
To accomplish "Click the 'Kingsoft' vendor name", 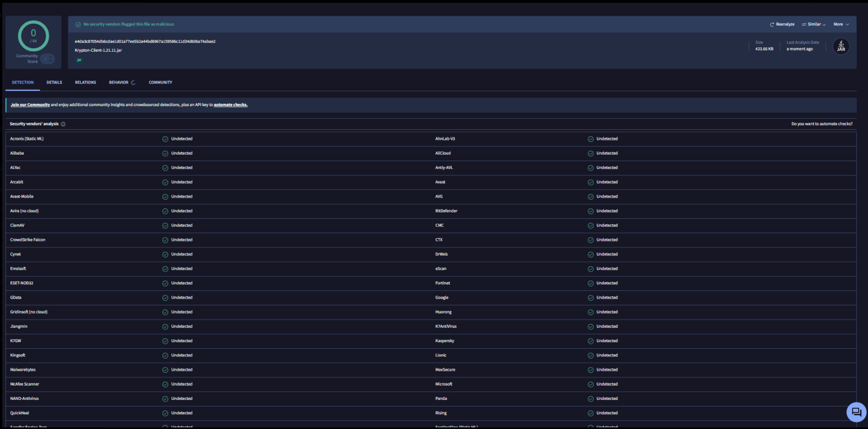I will [18, 355].
